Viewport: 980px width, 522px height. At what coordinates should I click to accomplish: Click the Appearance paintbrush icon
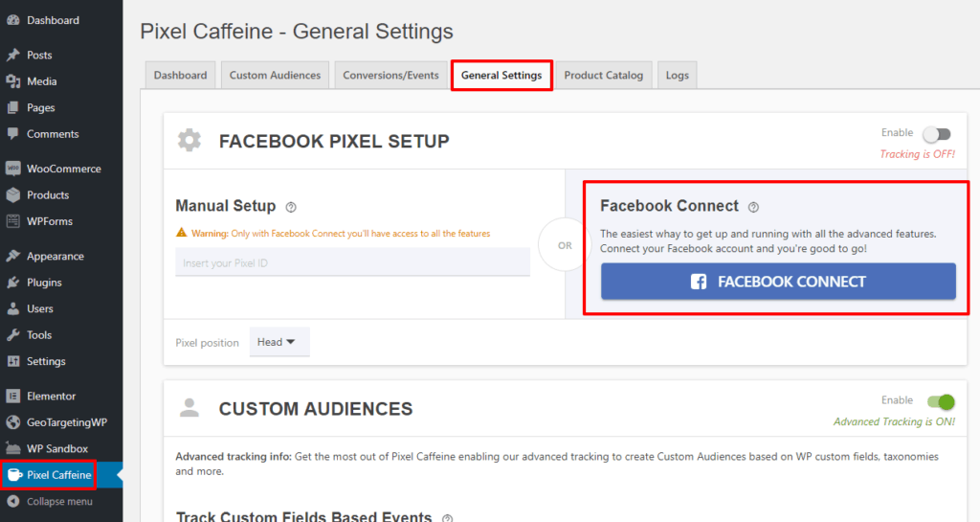point(13,257)
